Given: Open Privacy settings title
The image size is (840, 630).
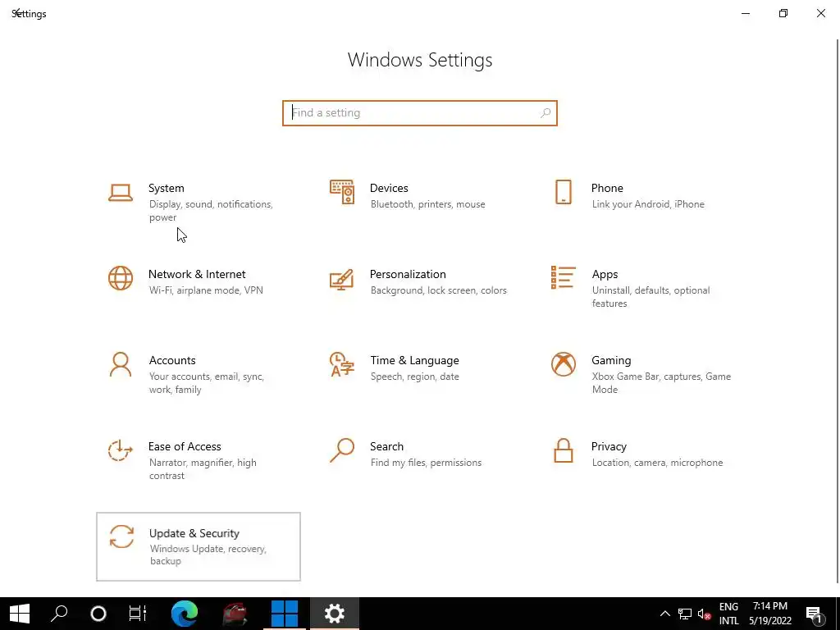Looking at the screenshot, I should tap(609, 447).
